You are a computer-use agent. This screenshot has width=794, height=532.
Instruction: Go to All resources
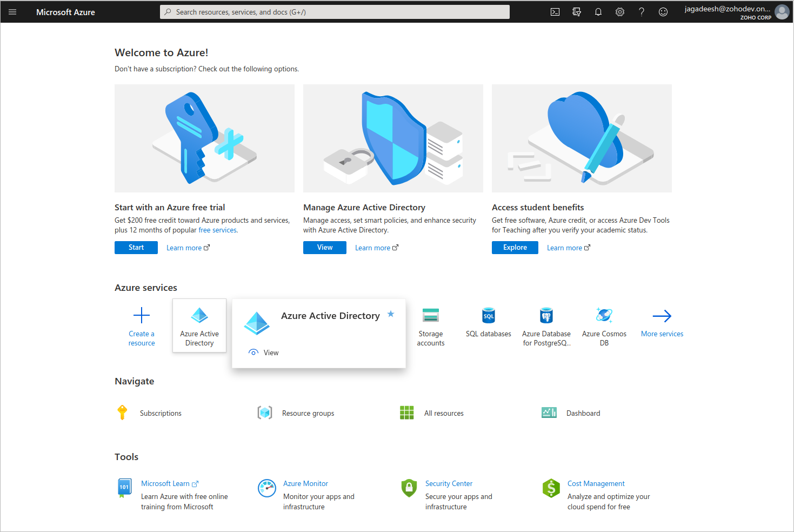click(x=444, y=414)
